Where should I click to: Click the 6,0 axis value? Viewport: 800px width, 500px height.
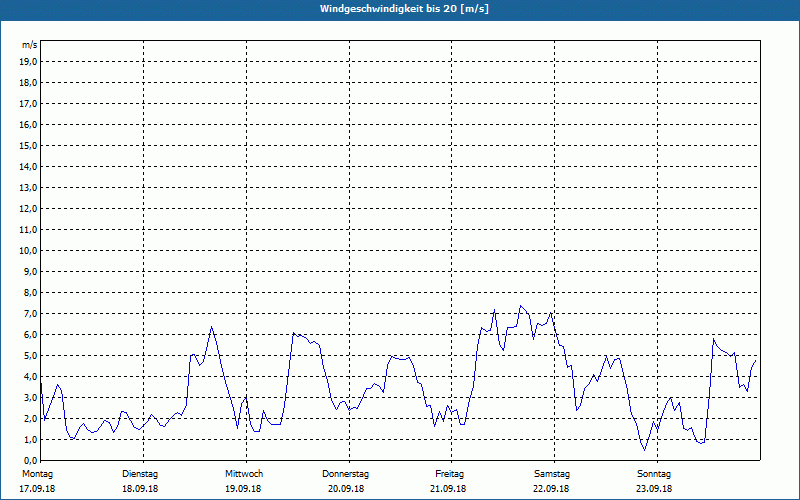(30, 335)
